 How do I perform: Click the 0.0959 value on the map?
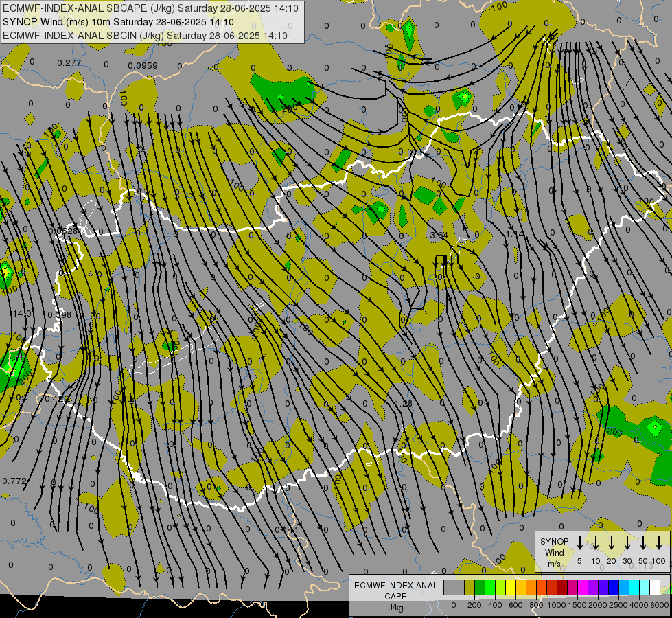143,66
